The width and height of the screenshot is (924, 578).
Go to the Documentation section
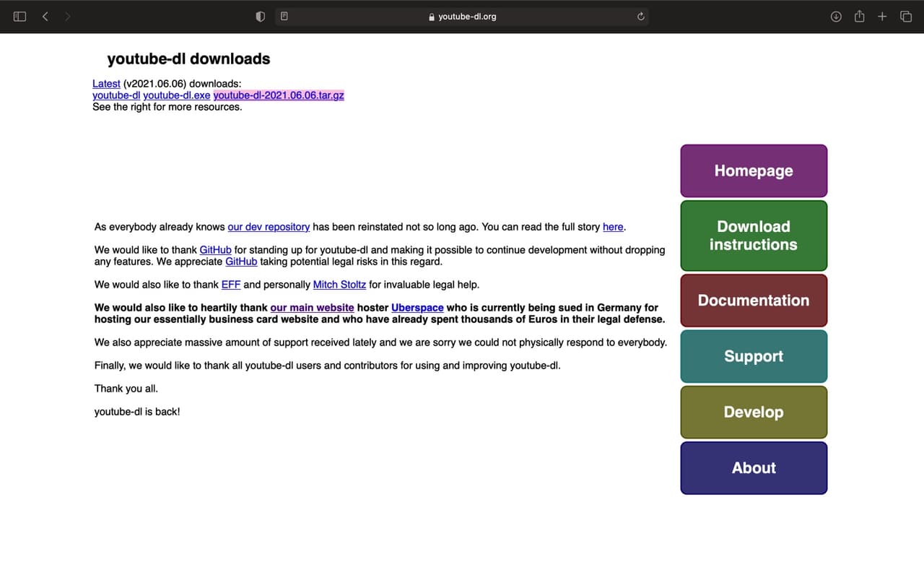(754, 300)
